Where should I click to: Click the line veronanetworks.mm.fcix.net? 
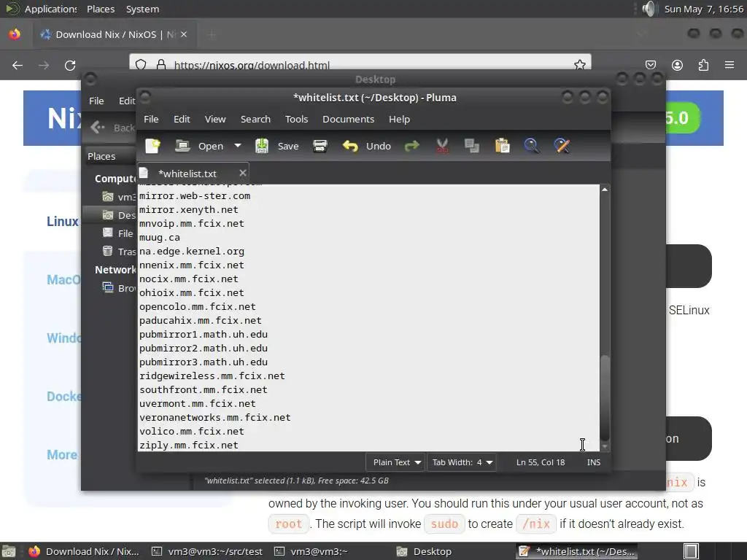[x=215, y=418]
